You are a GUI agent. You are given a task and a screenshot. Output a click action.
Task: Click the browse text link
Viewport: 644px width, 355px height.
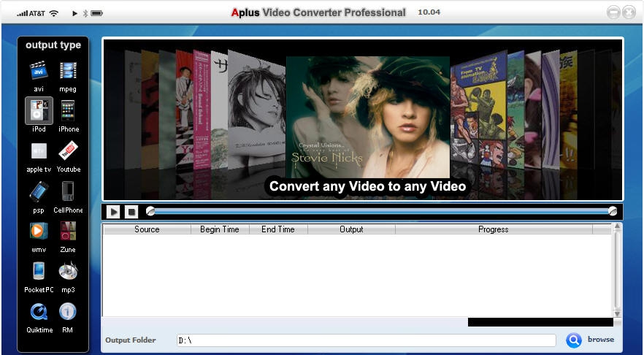click(601, 340)
